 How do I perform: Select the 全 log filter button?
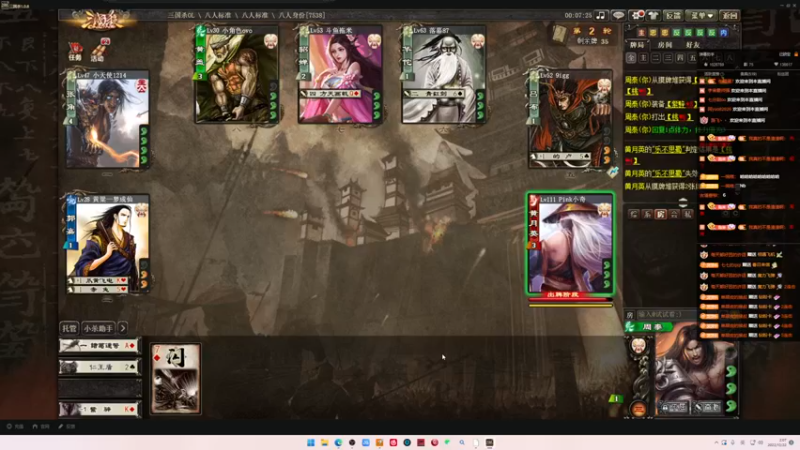631,58
